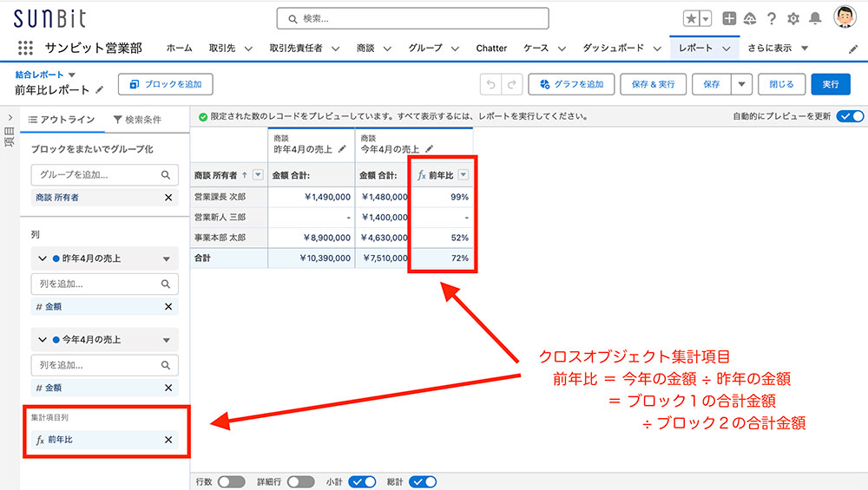Screen dimensions: 868x490
Task: Click the グループを追加 search field
Action: pyautogui.click(x=95, y=174)
